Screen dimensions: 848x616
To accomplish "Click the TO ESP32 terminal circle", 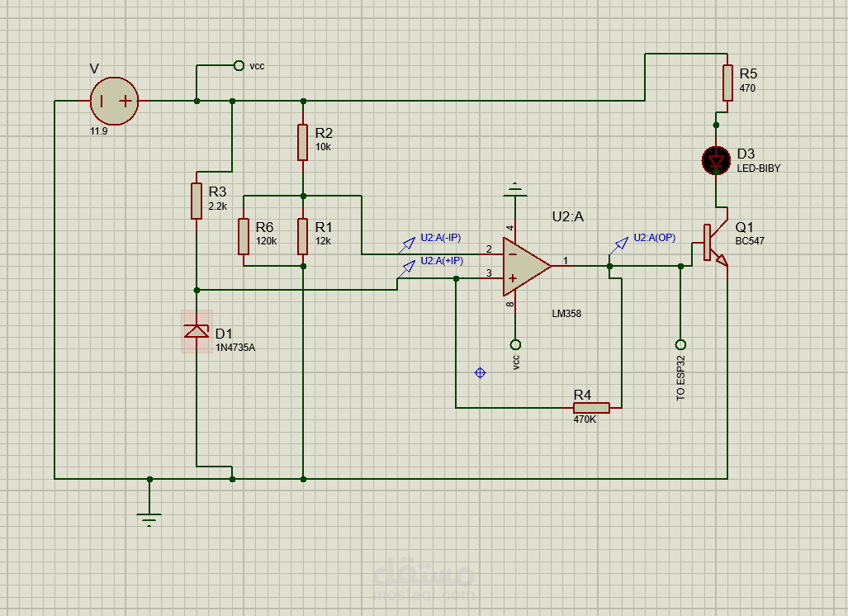I will point(681,344).
